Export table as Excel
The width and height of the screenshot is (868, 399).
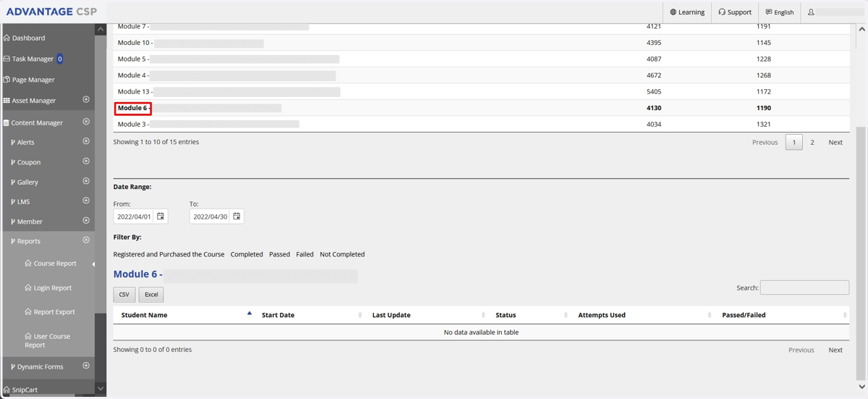pyautogui.click(x=151, y=295)
